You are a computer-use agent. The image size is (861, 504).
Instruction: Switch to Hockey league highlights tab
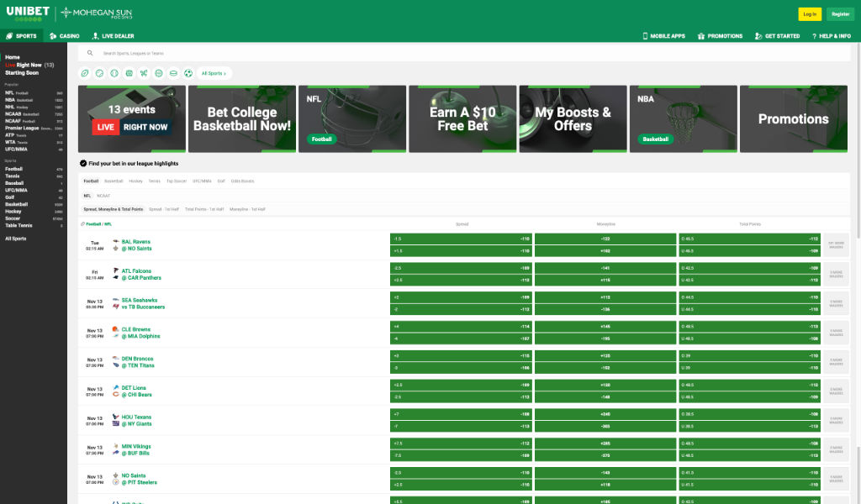[x=135, y=181]
